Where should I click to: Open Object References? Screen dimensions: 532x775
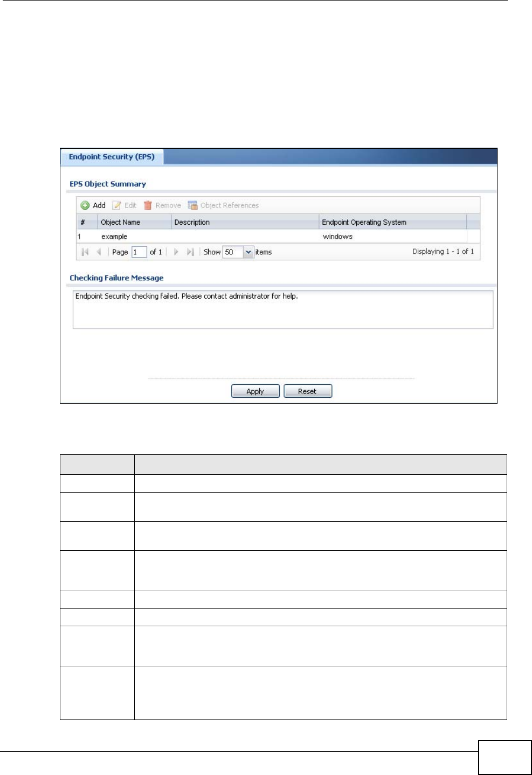coord(223,205)
